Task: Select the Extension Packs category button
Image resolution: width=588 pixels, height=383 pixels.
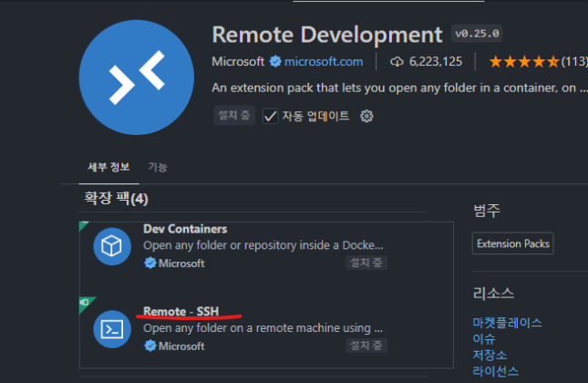Action: [x=512, y=243]
